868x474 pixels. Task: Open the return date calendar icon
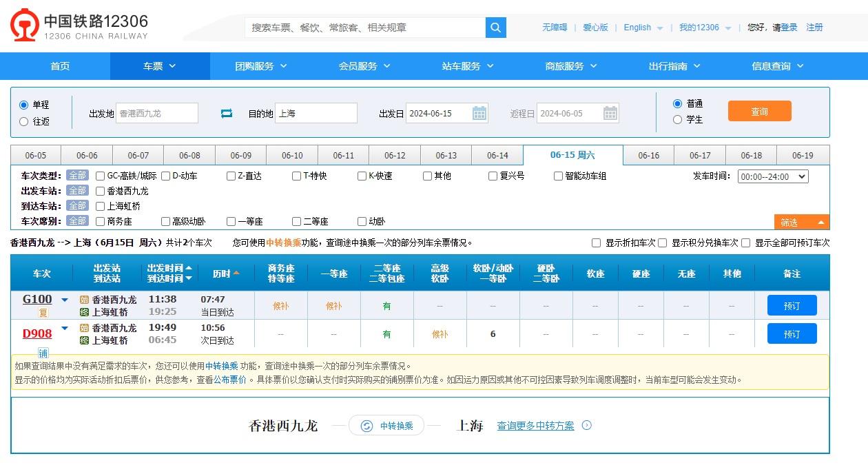click(609, 112)
